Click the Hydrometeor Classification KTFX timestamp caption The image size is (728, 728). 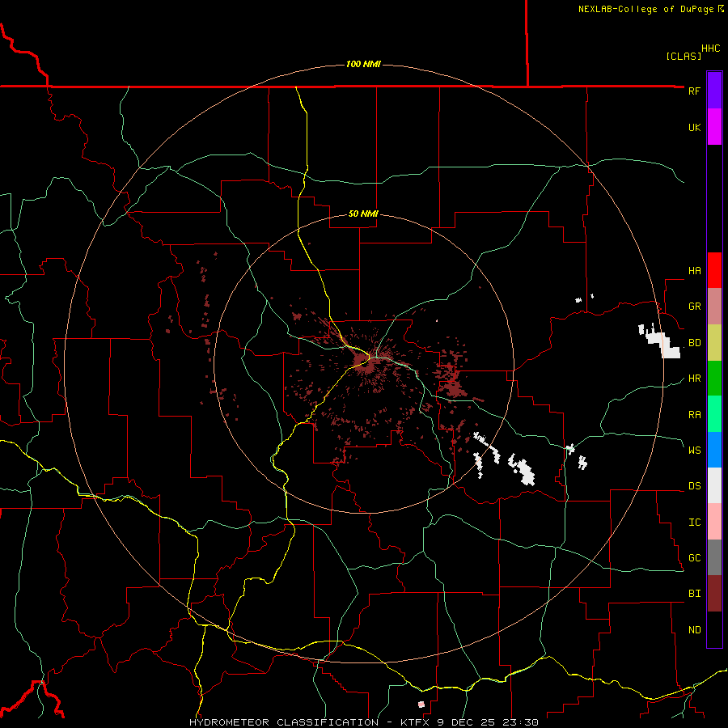363,722
